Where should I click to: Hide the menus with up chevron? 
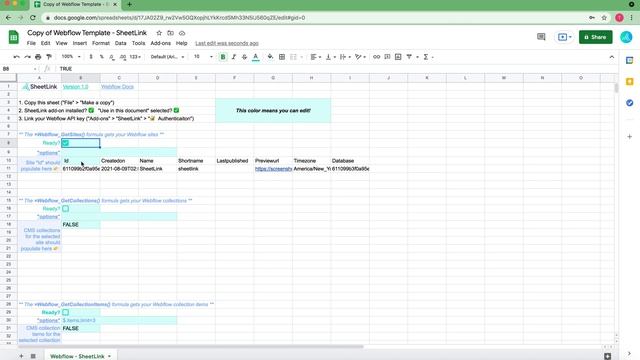(611, 57)
